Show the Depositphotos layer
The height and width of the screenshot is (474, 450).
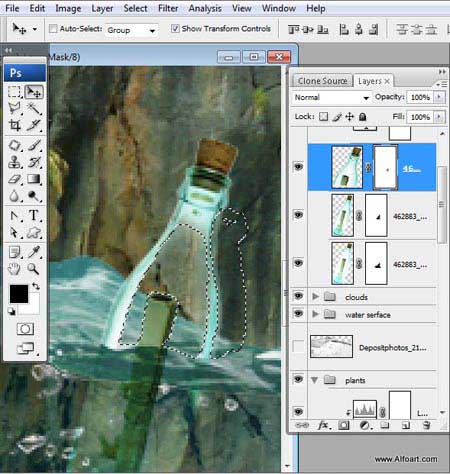point(298,346)
